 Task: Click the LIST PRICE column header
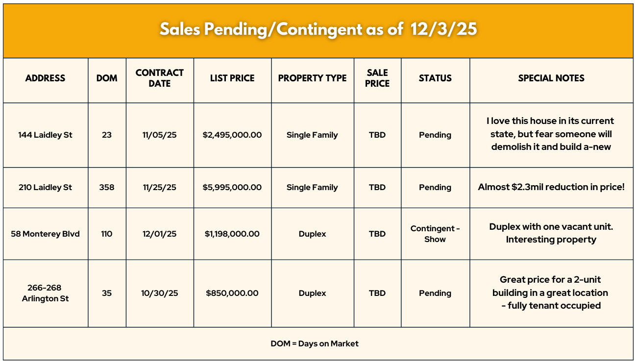coord(232,78)
